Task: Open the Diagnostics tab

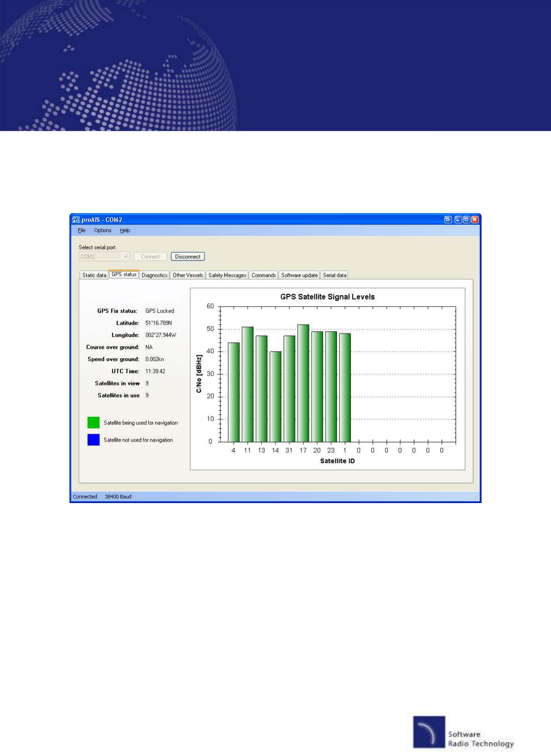Action: pyautogui.click(x=155, y=275)
